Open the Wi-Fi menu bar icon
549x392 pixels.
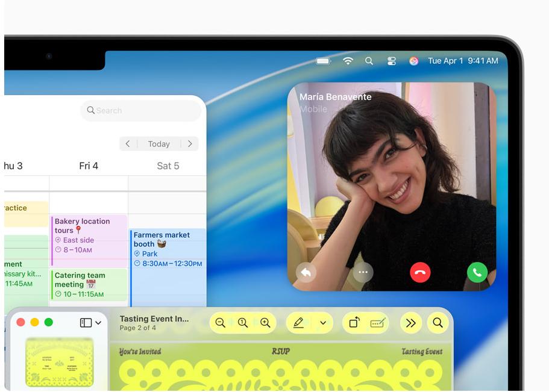348,61
